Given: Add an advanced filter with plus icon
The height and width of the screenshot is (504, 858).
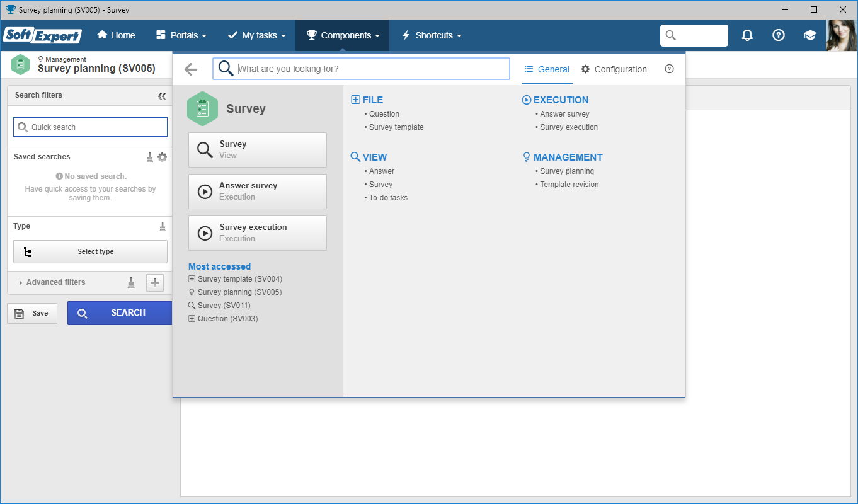Looking at the screenshot, I should (x=155, y=283).
